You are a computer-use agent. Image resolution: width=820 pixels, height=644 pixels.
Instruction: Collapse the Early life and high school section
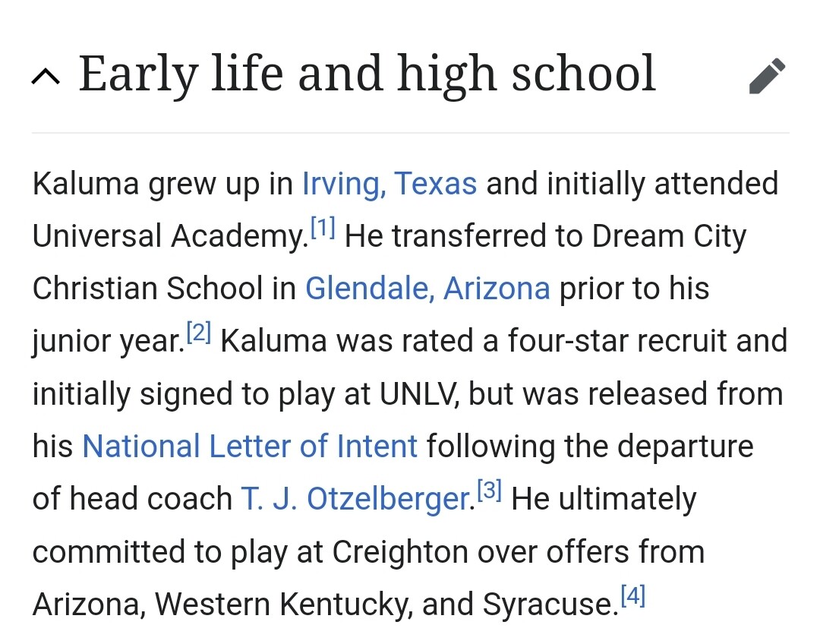[46, 77]
